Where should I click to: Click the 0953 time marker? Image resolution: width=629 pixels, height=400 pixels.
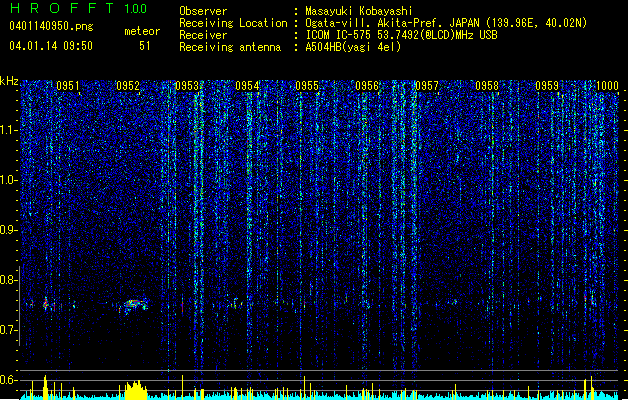click(187, 86)
